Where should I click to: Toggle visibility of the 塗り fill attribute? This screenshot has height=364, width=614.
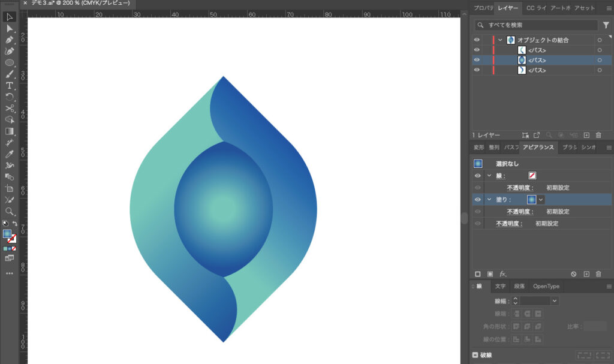[477, 200]
